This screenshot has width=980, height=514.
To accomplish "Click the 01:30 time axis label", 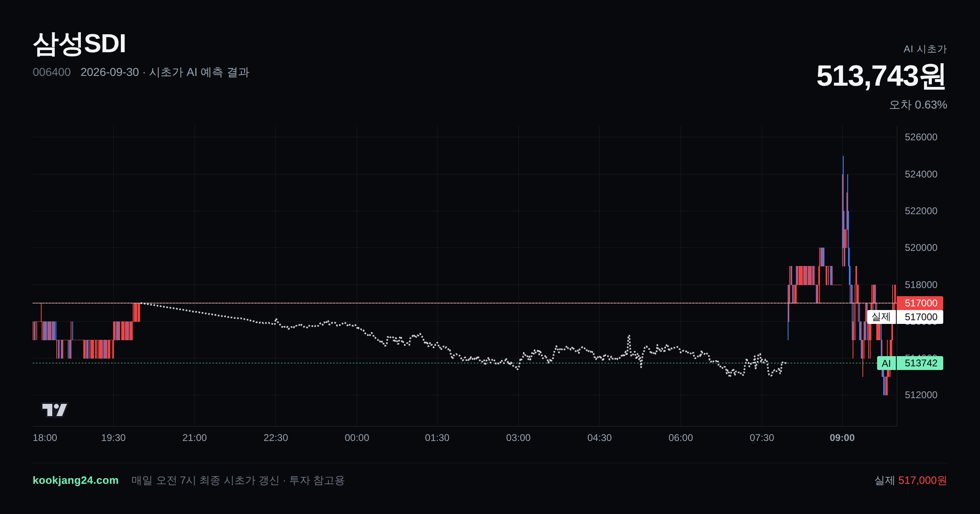I will click(x=437, y=438).
